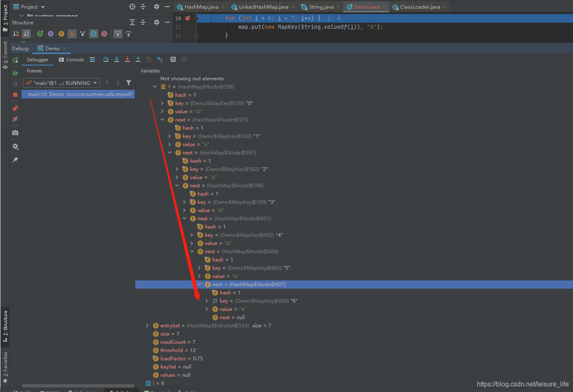
Task: Click the red Force Step Into arrow
Action: coord(127,59)
